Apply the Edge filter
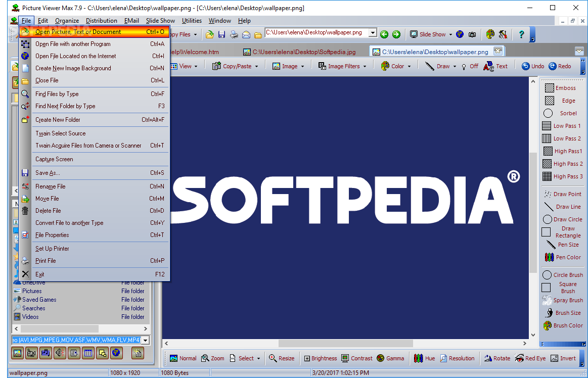This screenshot has width=588, height=378. [x=560, y=101]
